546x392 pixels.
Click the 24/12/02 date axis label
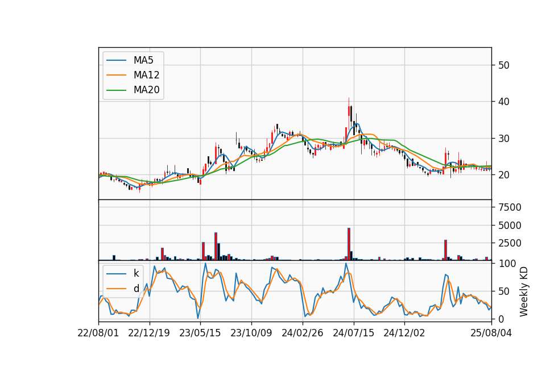pos(404,333)
